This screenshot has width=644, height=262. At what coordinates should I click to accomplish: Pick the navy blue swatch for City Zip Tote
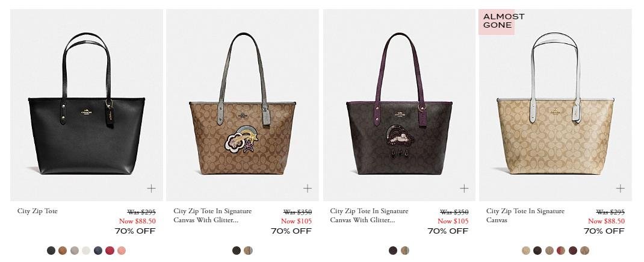point(98,251)
